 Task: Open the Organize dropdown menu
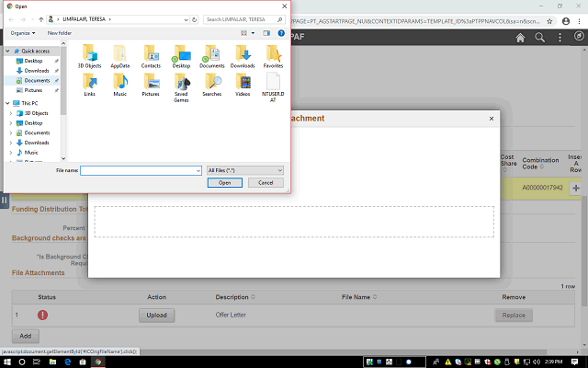tap(23, 33)
